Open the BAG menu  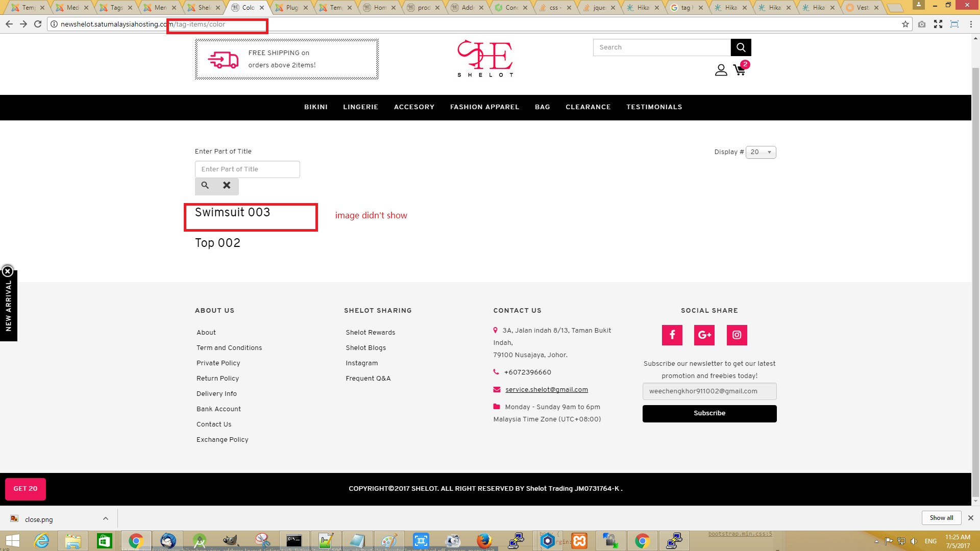tap(543, 107)
